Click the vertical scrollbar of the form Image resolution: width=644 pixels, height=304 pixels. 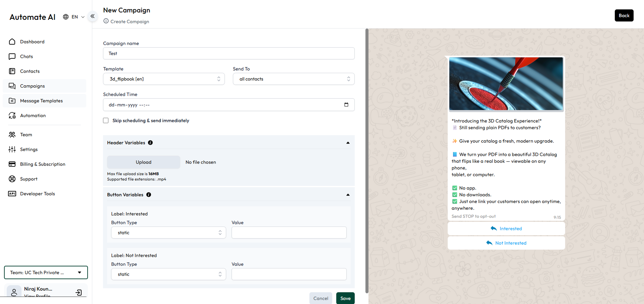click(x=367, y=161)
